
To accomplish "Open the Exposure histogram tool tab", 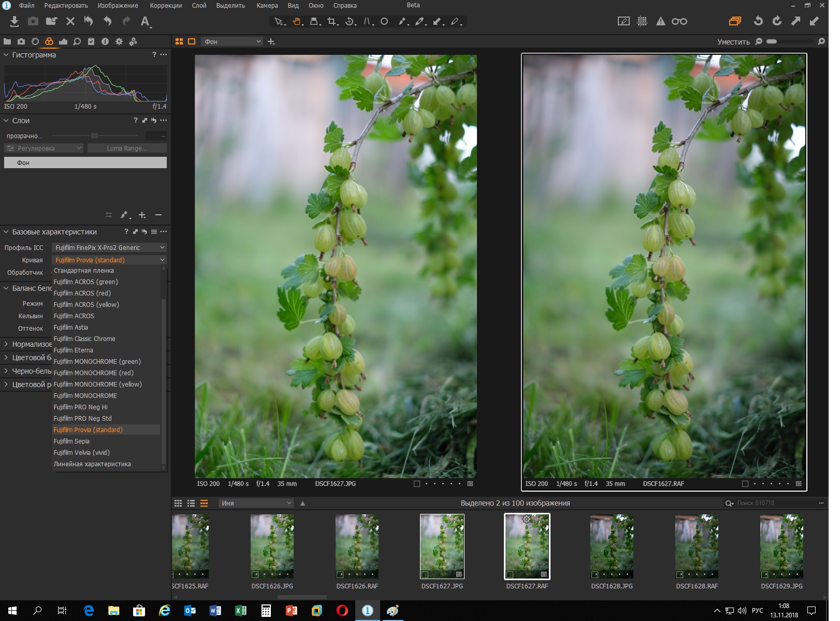I will pos(63,41).
